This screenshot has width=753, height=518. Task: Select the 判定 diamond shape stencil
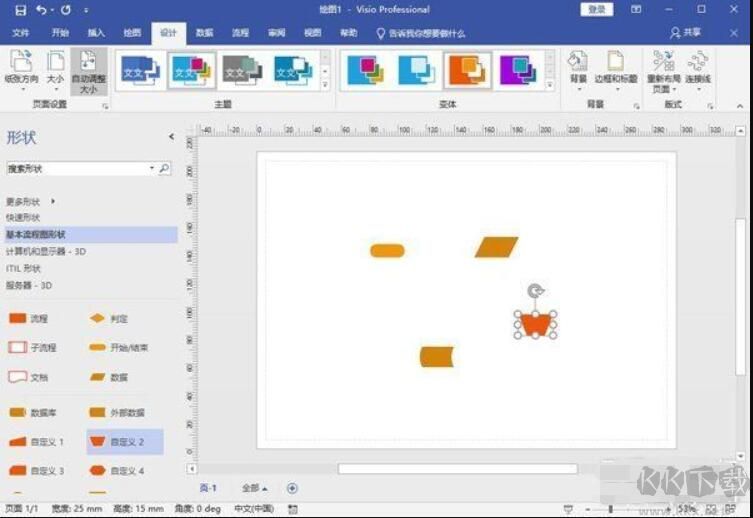[97, 318]
